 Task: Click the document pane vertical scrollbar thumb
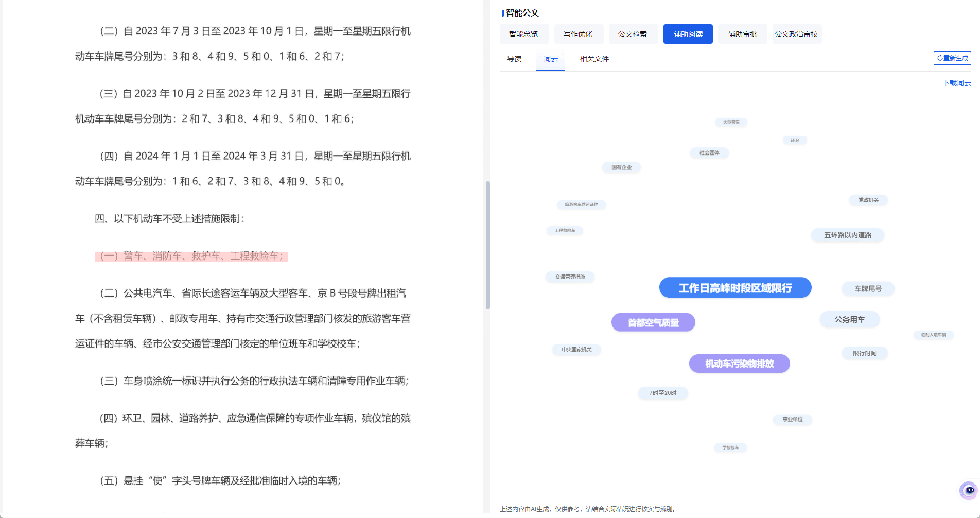pyautogui.click(x=487, y=245)
